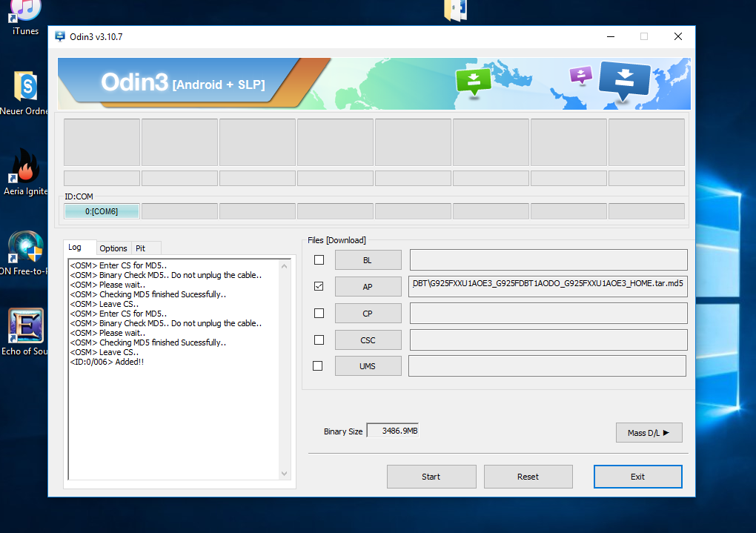Click the purple download icon in banner
The image size is (756, 533).
click(x=581, y=76)
